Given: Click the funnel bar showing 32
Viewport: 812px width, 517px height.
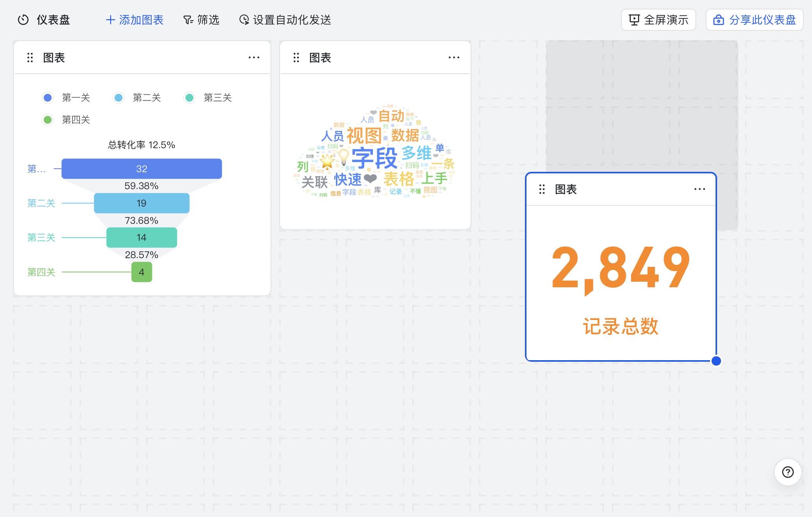Looking at the screenshot, I should click(x=142, y=169).
